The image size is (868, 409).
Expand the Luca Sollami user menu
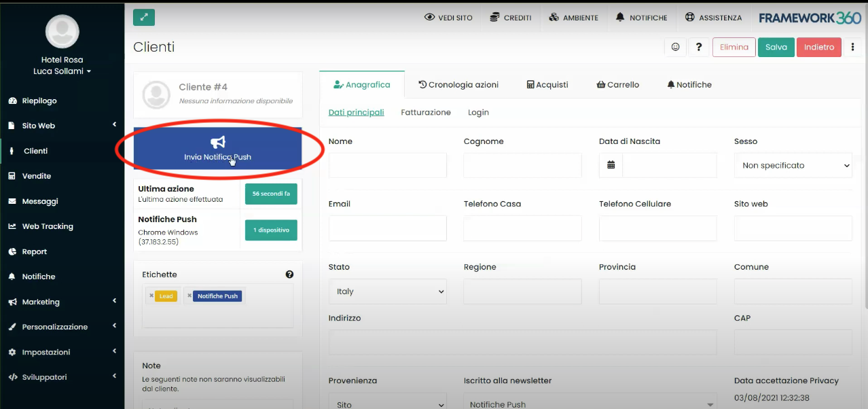pos(62,71)
